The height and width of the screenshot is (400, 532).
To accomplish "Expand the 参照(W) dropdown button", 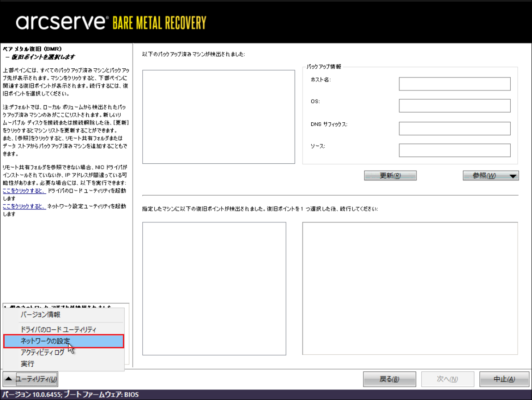I will click(490, 176).
